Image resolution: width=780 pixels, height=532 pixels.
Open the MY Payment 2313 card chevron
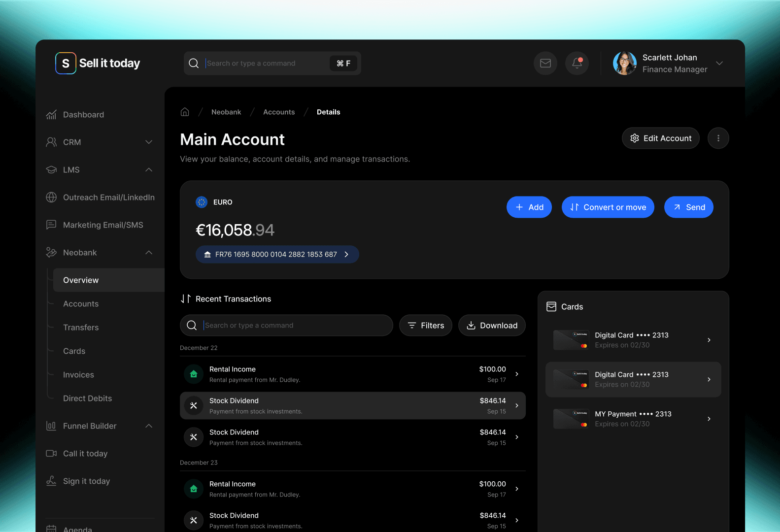(x=709, y=419)
